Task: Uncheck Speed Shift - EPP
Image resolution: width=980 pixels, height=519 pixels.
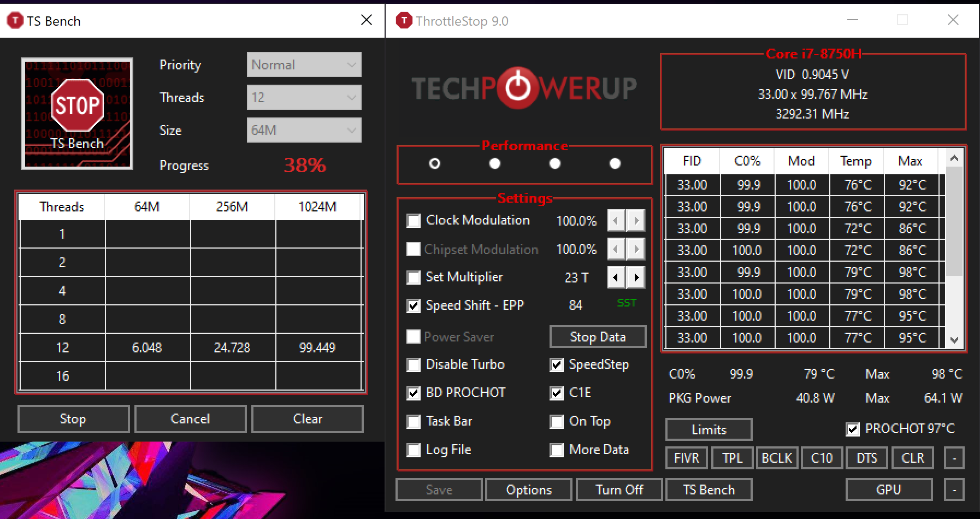Action: pyautogui.click(x=414, y=306)
